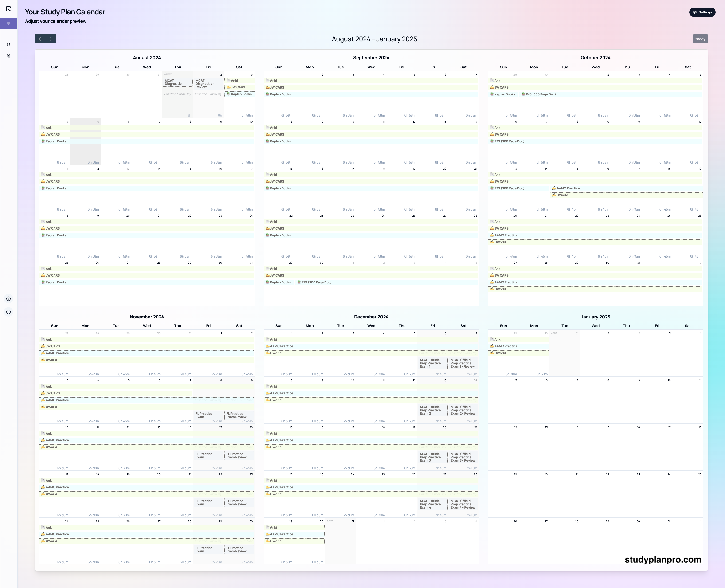The width and height of the screenshot is (725, 588).
Task: Click Anki bar starting December 29
Action: [x=294, y=527]
